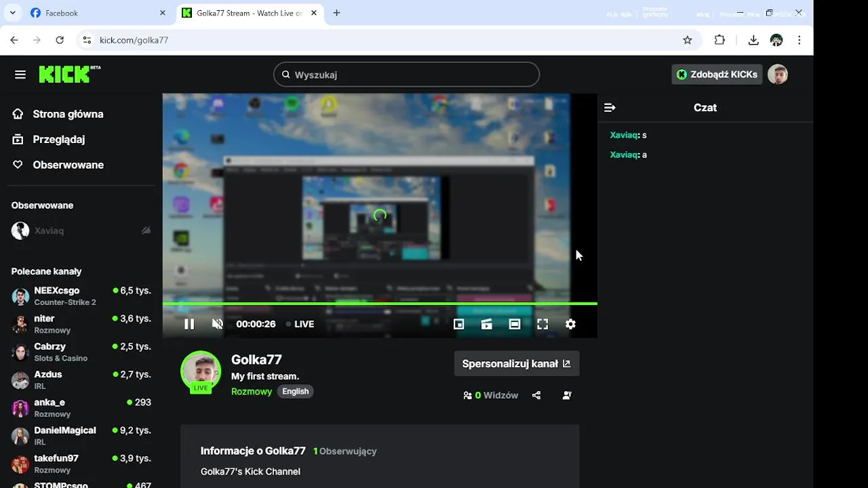Unmute the stream volume icon
Screen dimensions: 868x488
[217, 324]
